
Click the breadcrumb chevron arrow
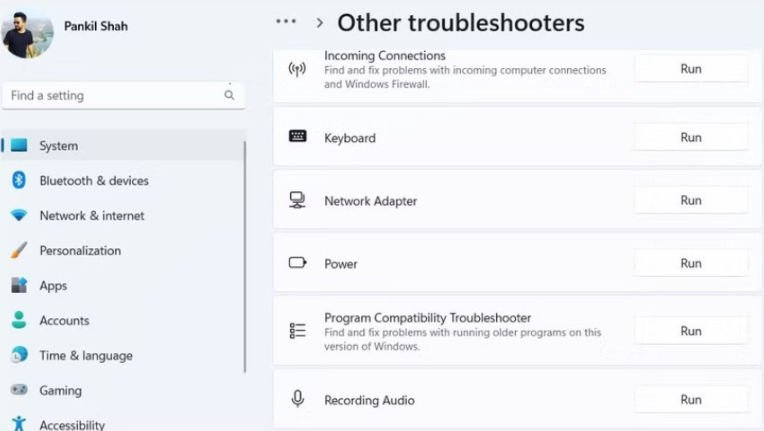coord(320,23)
